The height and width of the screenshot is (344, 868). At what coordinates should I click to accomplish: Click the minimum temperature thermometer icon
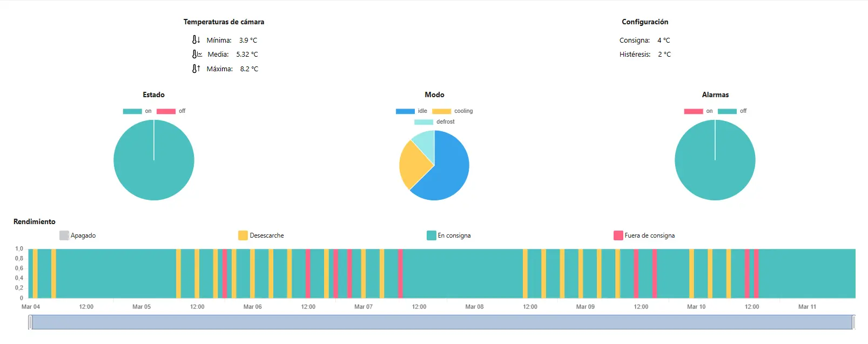point(196,40)
